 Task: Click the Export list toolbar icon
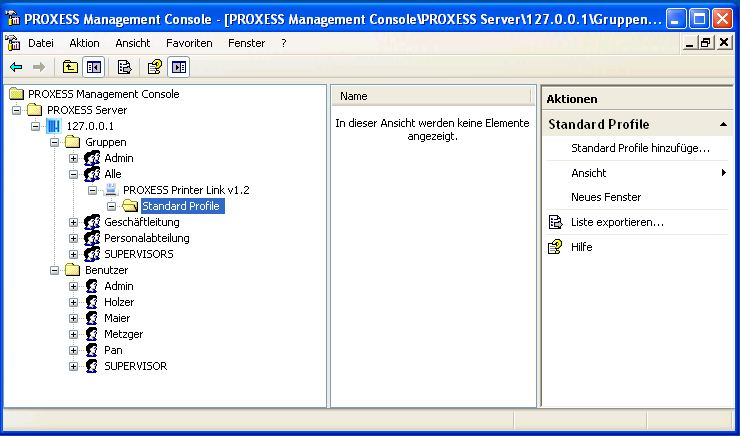pos(125,67)
